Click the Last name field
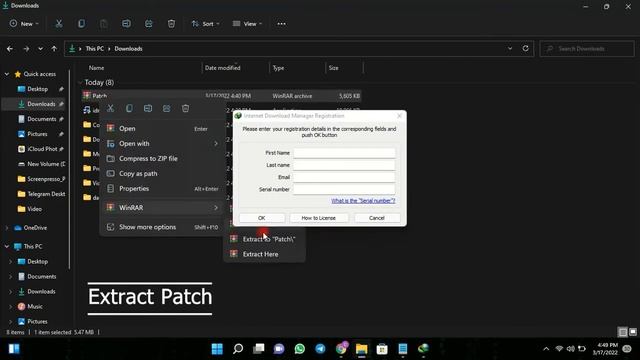This screenshot has width=640, height=360. coord(344,165)
